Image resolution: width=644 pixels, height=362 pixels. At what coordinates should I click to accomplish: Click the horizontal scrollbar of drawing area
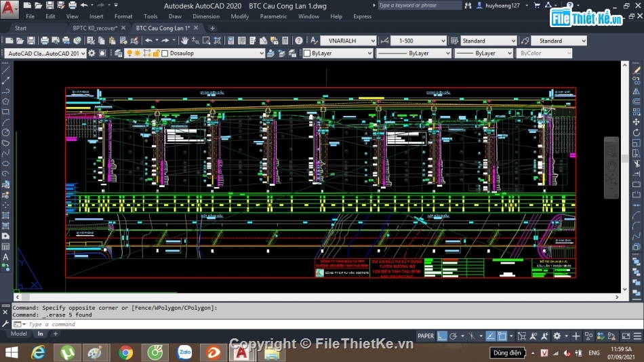317,297
